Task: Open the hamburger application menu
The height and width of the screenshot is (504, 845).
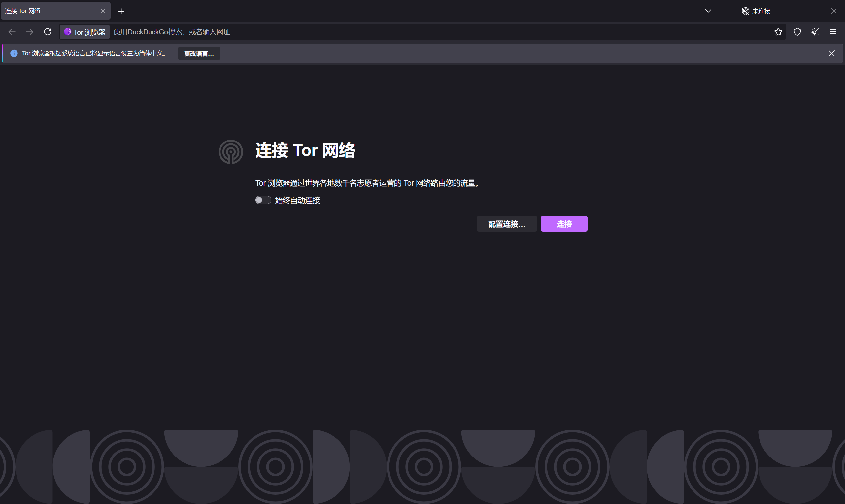Action: [x=833, y=32]
